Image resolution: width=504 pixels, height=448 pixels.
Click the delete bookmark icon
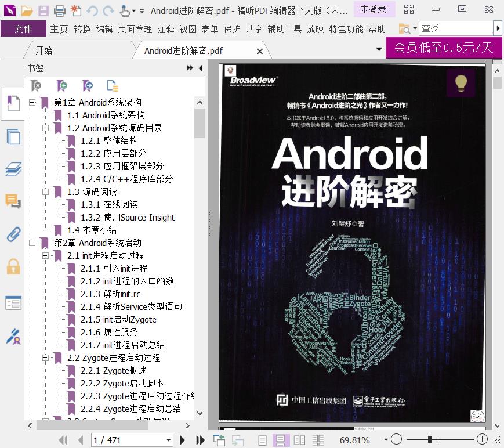coord(37,86)
